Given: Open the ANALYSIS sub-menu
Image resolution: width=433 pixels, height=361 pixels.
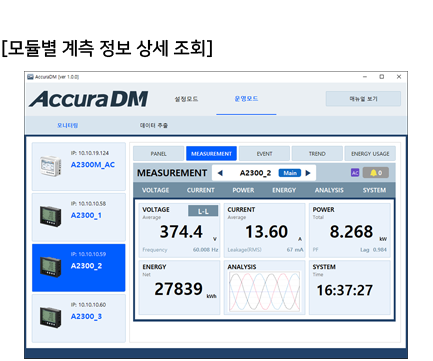Looking at the screenshot, I should [329, 190].
